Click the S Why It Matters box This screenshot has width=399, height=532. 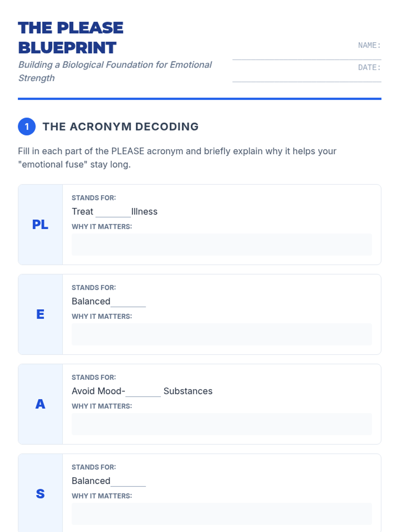222,514
